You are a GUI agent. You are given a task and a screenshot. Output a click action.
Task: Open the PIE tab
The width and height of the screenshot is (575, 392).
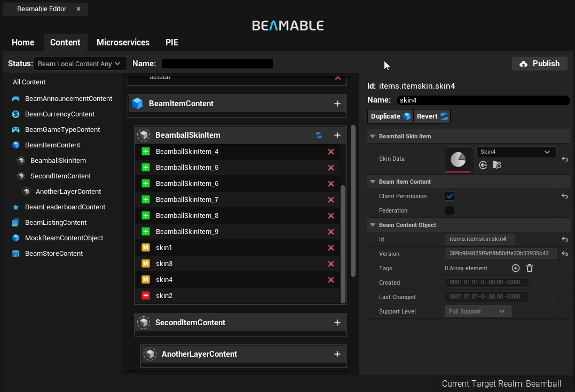click(171, 42)
